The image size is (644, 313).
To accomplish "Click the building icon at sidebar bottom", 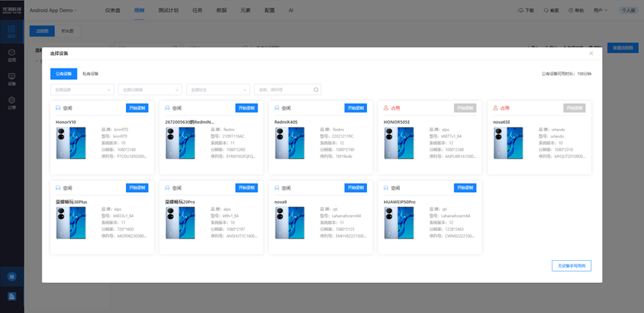I will 12,296.
